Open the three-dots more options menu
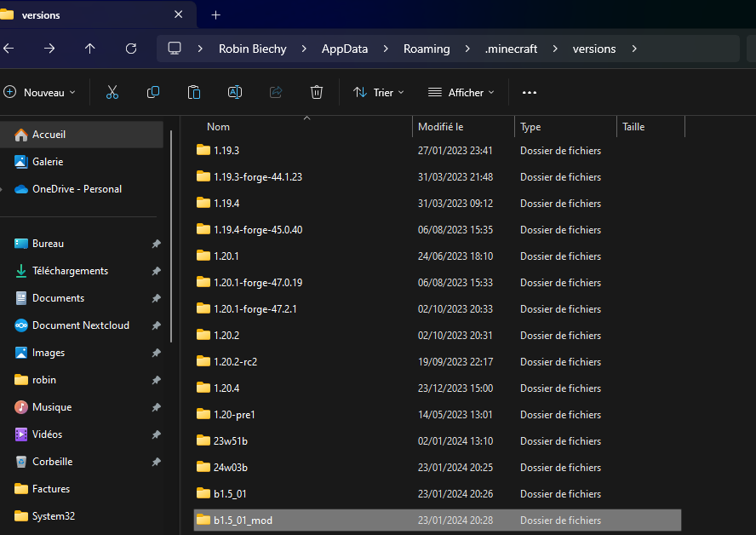This screenshot has width=756, height=535. [x=530, y=93]
